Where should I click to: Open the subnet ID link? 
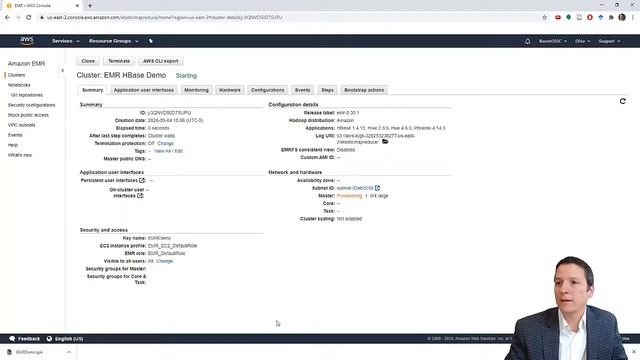(x=355, y=188)
